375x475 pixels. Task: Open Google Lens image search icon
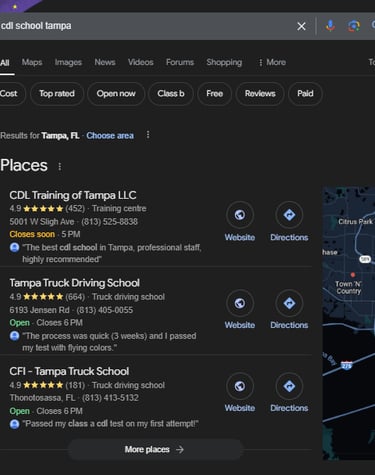(x=353, y=26)
